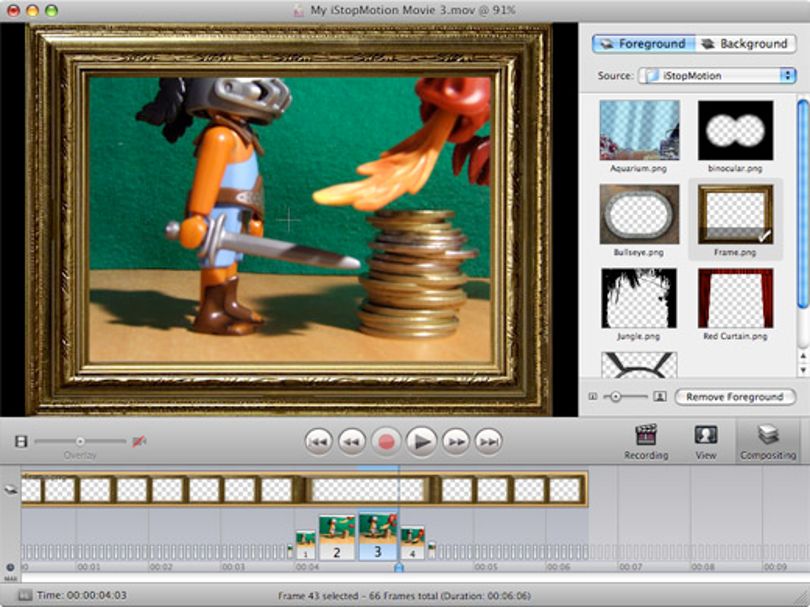
Task: Play the stop motion movie
Action: (x=421, y=442)
